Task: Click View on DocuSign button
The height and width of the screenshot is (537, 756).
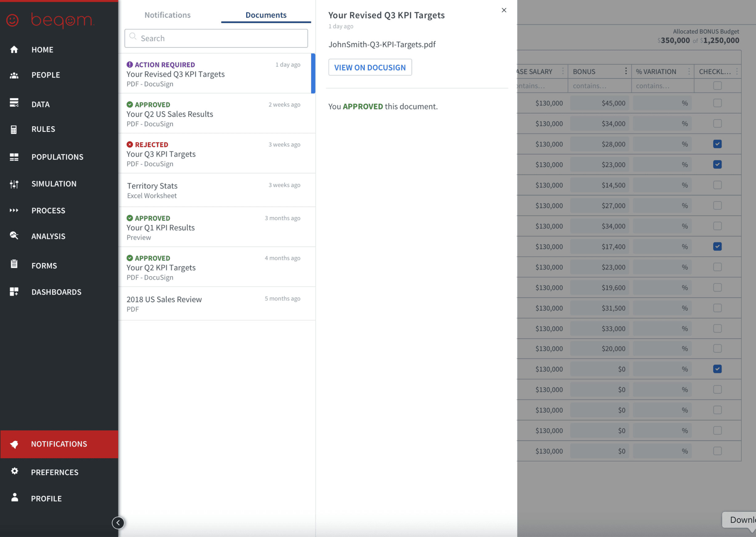Action: [x=370, y=67]
